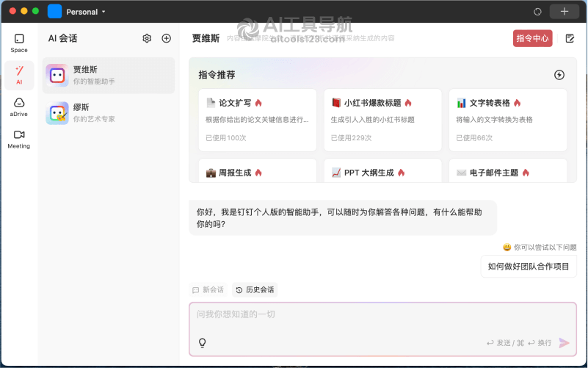Start a 新会话
The width and height of the screenshot is (588, 368).
coord(208,290)
